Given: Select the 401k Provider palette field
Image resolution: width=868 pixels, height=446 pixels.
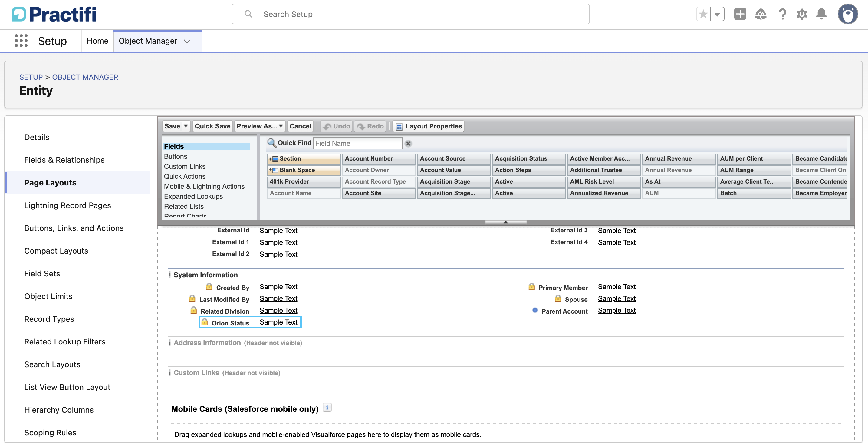Looking at the screenshot, I should [304, 181].
